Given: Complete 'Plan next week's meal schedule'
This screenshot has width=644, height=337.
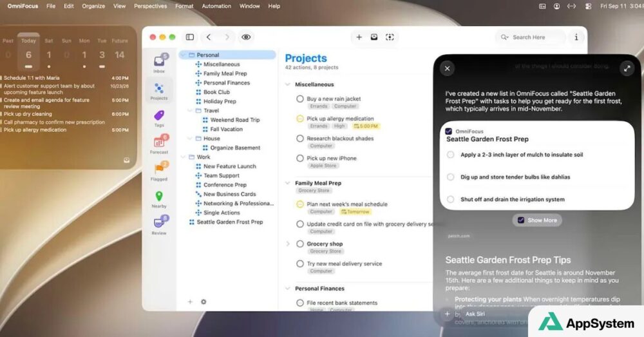Looking at the screenshot, I should (300, 204).
